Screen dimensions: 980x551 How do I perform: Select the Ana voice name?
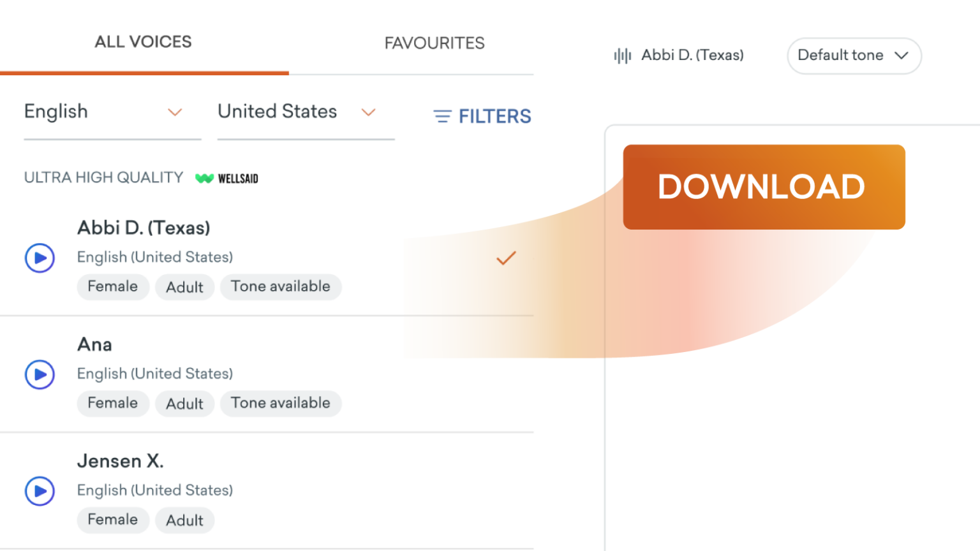(95, 344)
